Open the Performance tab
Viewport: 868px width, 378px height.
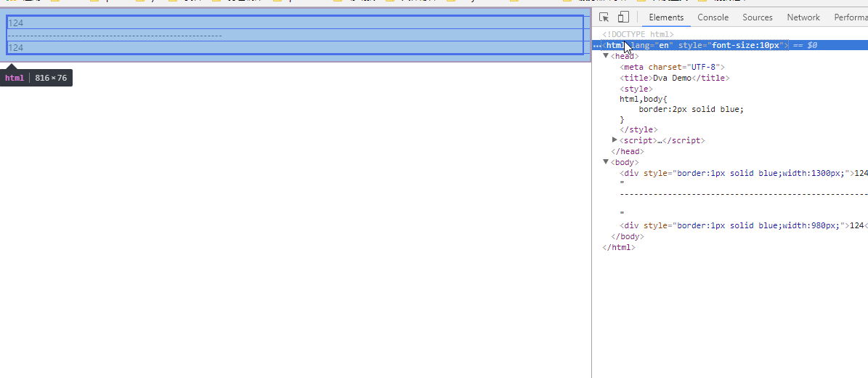tap(851, 17)
